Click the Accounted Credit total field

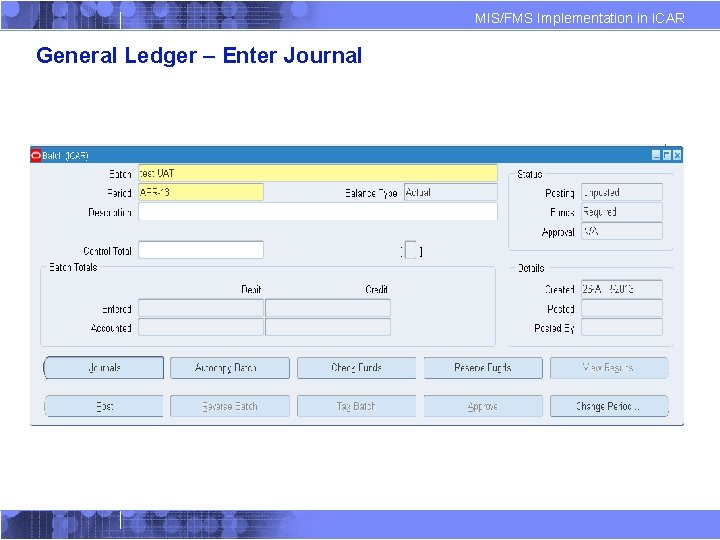click(x=328, y=327)
